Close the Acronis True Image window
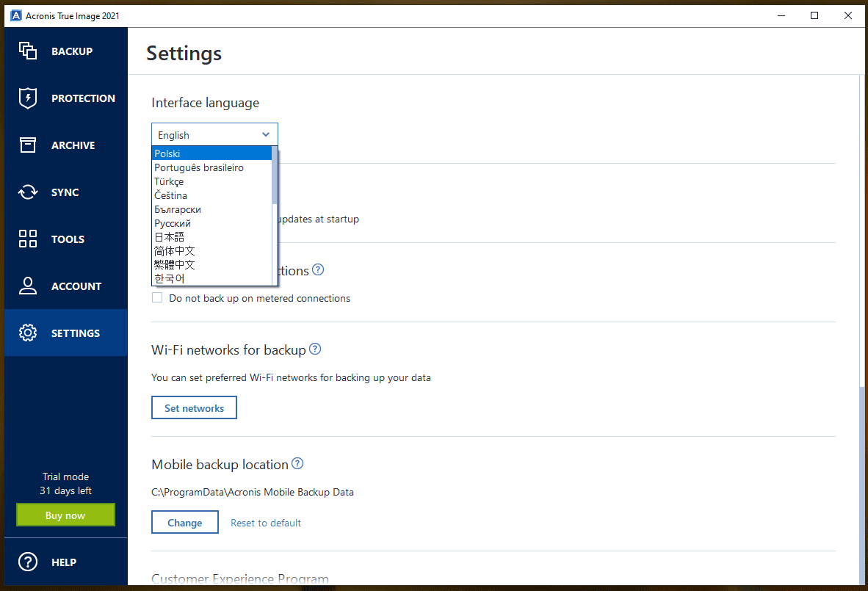The width and height of the screenshot is (868, 591). click(847, 15)
